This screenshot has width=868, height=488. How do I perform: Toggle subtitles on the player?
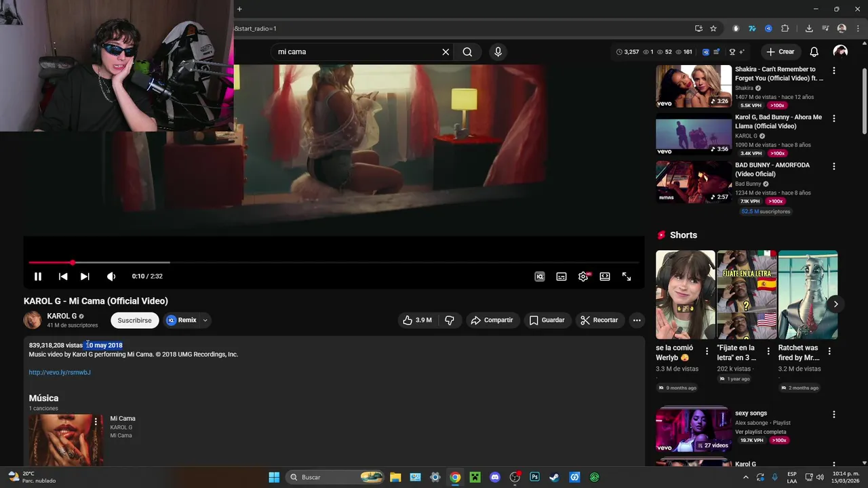click(561, 277)
